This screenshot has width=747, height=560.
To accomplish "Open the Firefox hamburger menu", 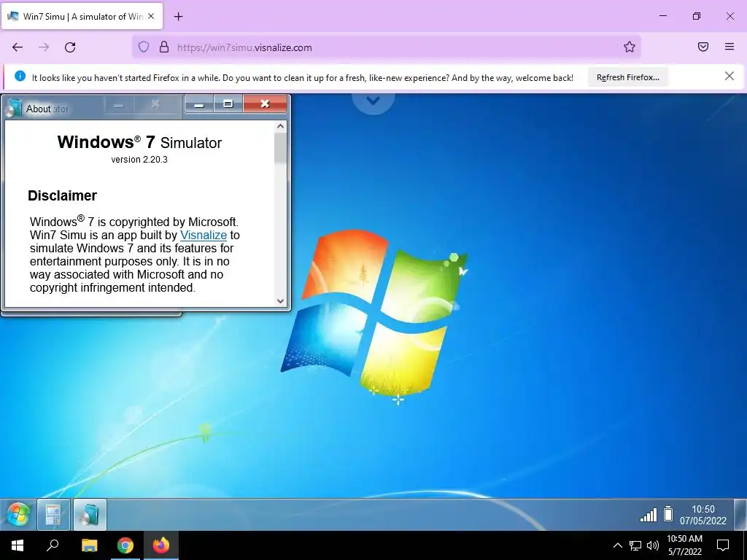I will (729, 47).
